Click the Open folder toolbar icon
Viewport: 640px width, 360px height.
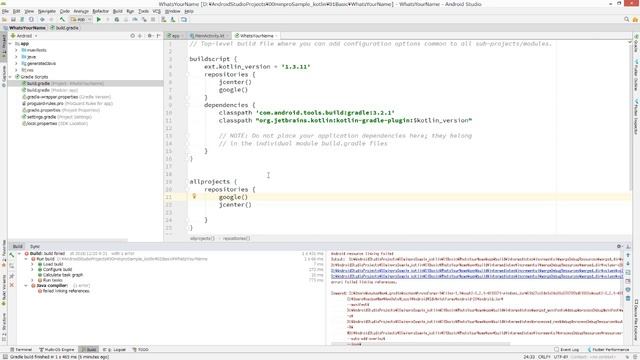[4, 19]
